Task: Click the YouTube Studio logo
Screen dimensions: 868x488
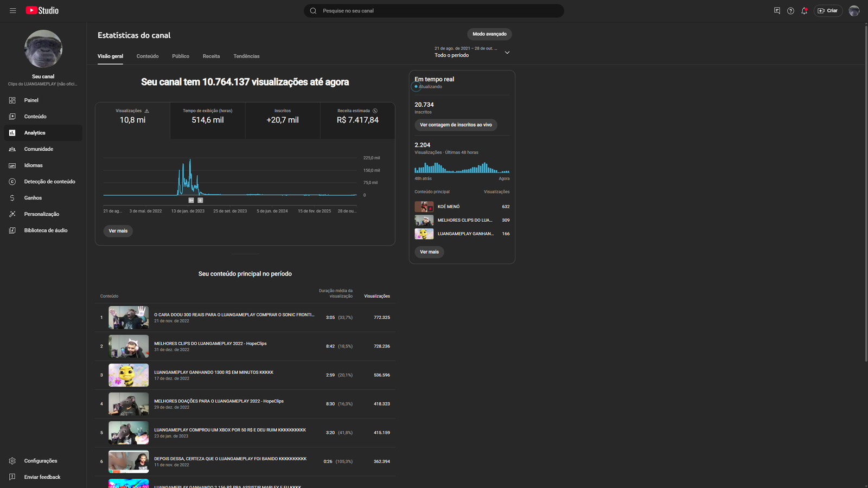Action: click(42, 11)
